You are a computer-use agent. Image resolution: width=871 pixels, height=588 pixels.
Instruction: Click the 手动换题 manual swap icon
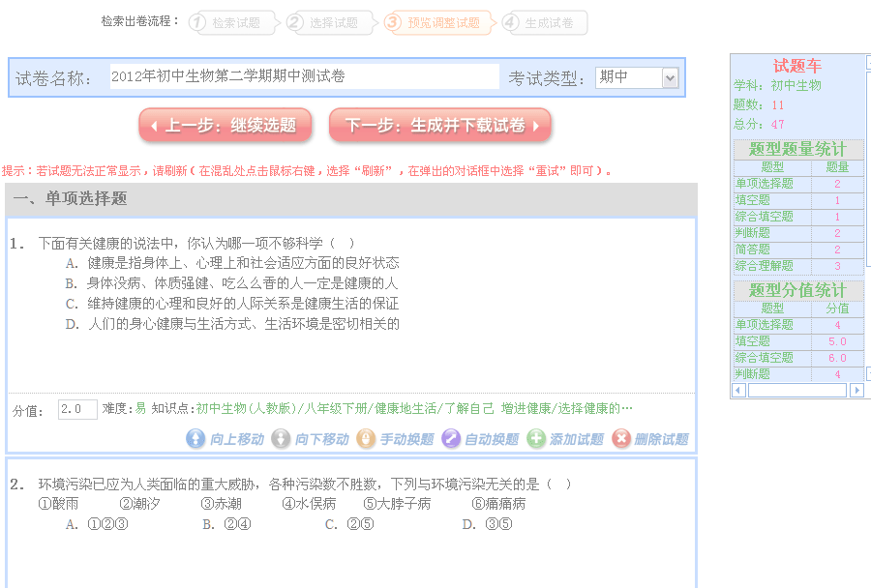(x=366, y=439)
